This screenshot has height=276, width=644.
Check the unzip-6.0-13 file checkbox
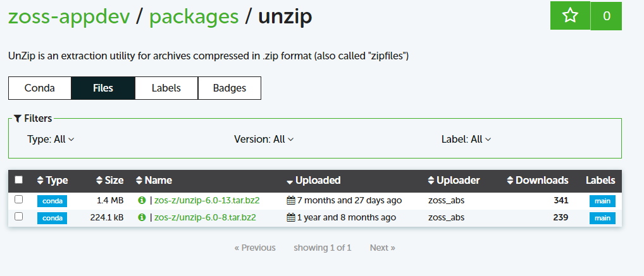pyautogui.click(x=18, y=200)
